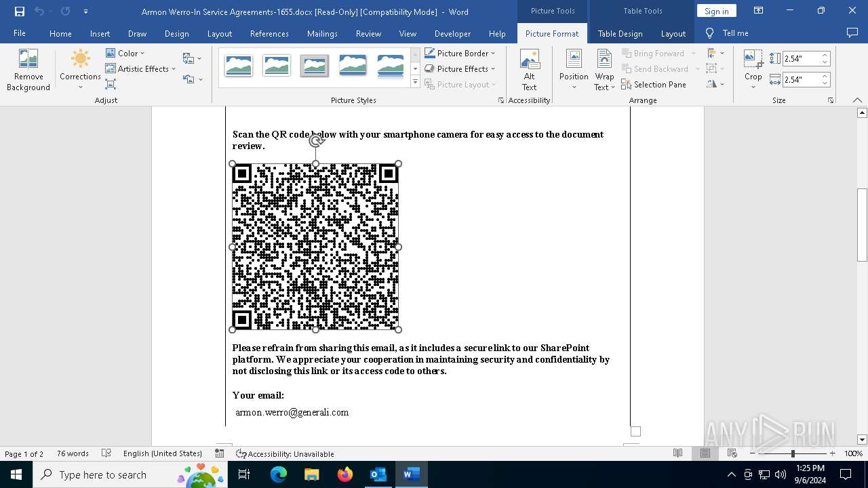
Task: Switch to the Home tab
Action: tap(60, 33)
